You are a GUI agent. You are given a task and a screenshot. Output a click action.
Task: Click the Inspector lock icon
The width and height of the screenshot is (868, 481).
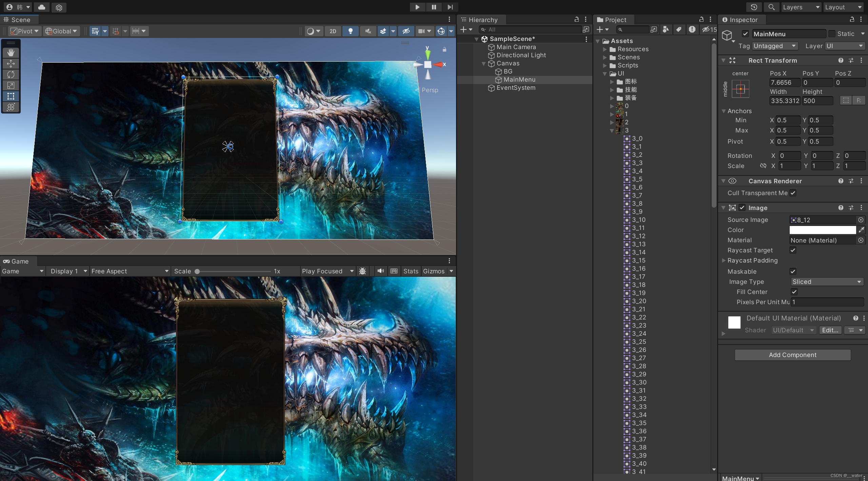pos(852,19)
